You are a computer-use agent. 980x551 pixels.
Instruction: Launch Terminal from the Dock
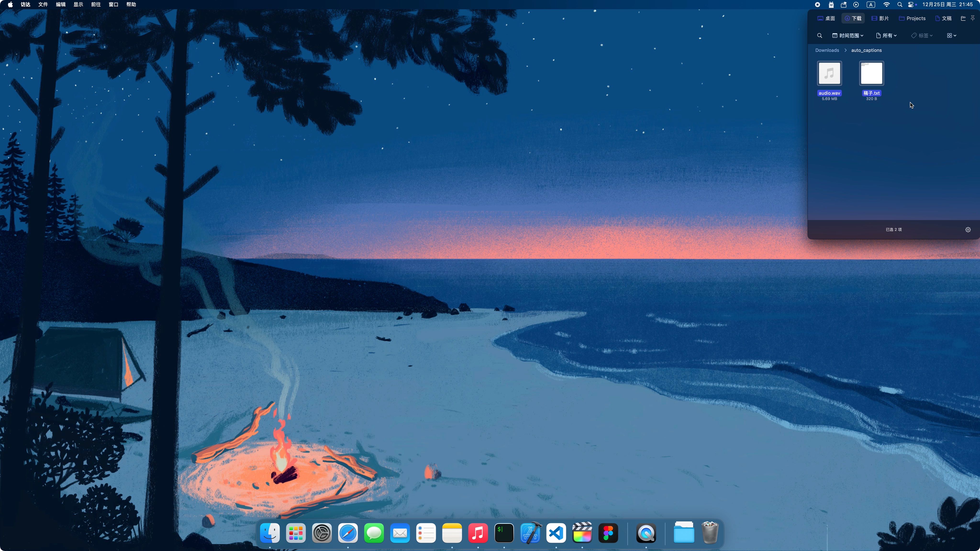(504, 533)
